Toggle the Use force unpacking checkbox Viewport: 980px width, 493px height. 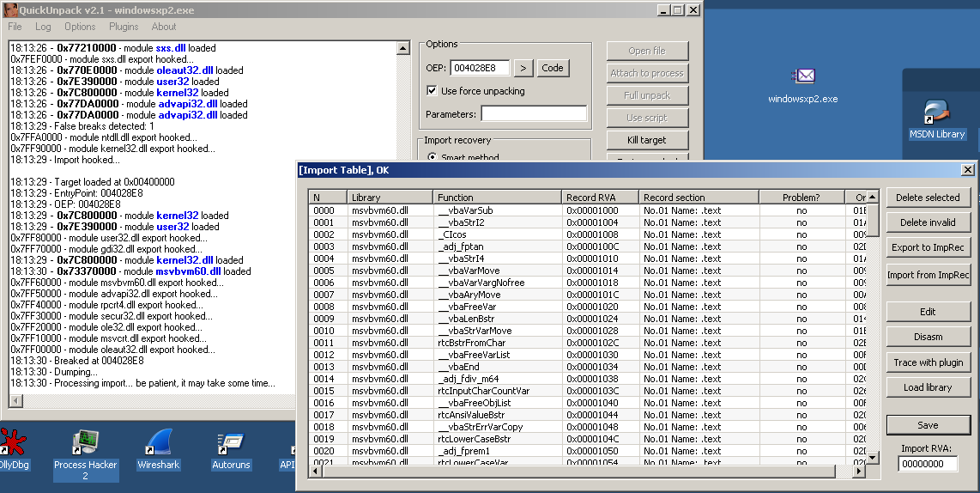[432, 91]
